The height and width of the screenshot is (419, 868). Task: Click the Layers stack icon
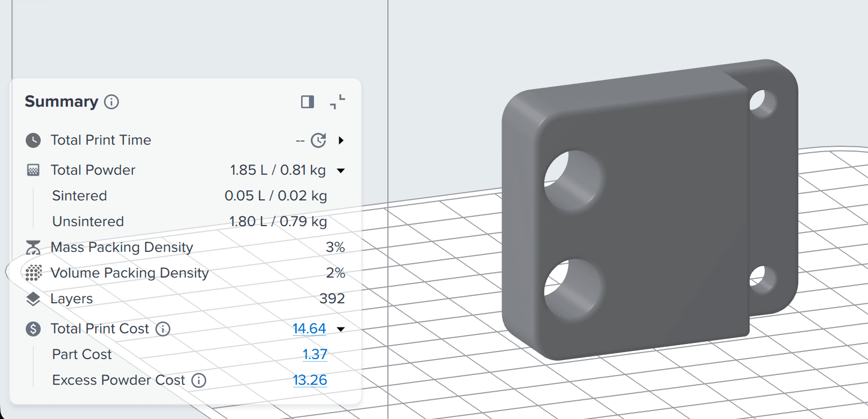pyautogui.click(x=33, y=299)
